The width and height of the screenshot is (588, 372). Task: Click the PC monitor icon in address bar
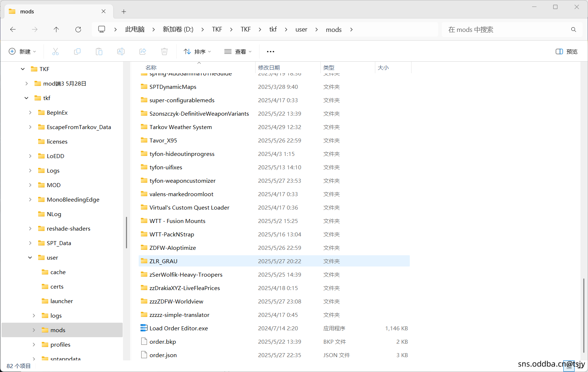(x=102, y=29)
